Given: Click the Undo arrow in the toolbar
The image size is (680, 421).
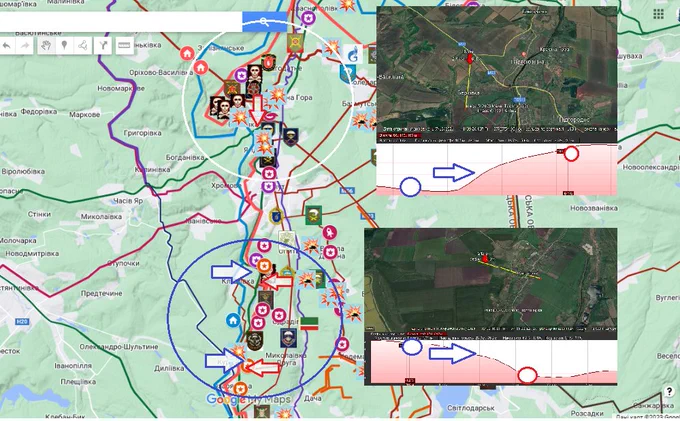Looking at the screenshot, I should [7, 46].
